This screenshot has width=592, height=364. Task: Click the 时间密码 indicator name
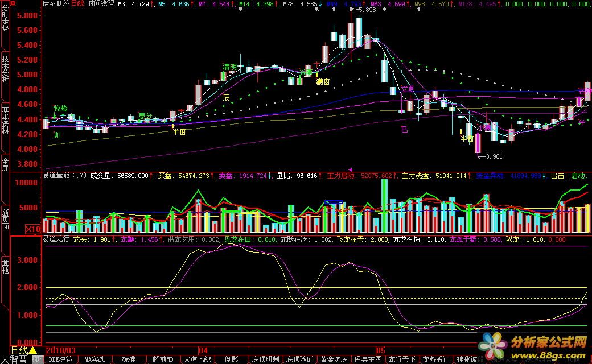[x=101, y=3]
